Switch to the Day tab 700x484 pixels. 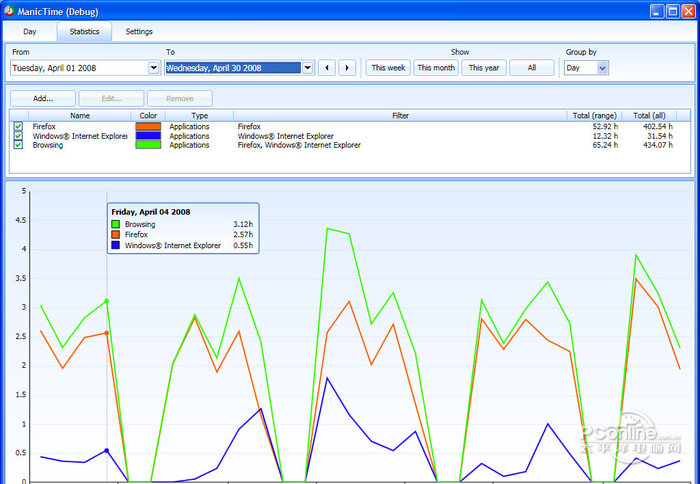click(x=30, y=32)
